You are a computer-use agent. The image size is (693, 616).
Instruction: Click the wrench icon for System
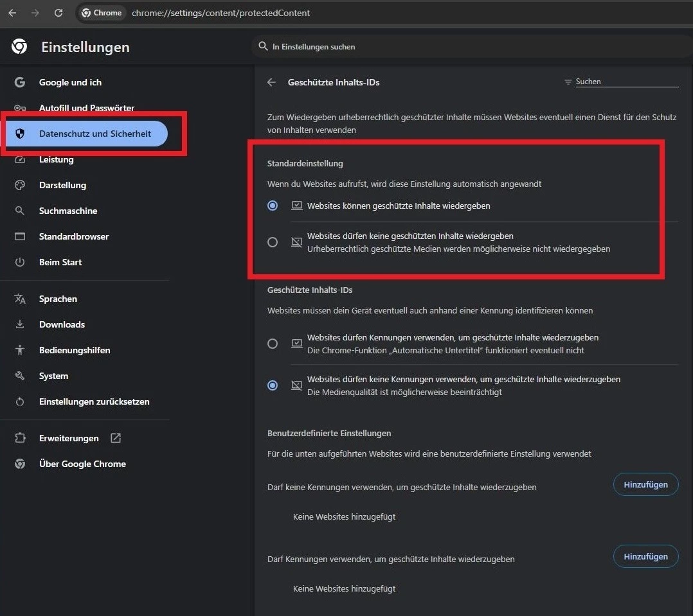click(x=19, y=376)
